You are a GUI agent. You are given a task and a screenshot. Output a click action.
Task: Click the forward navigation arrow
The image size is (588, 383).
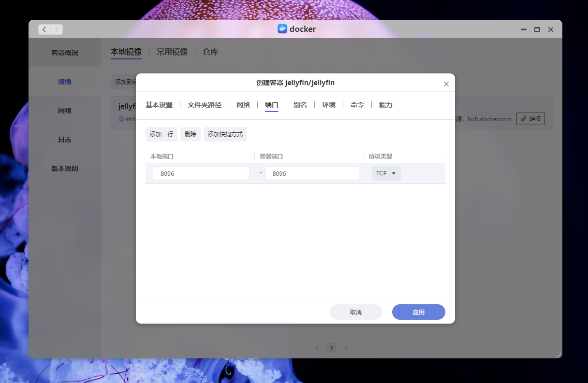pyautogui.click(x=57, y=29)
